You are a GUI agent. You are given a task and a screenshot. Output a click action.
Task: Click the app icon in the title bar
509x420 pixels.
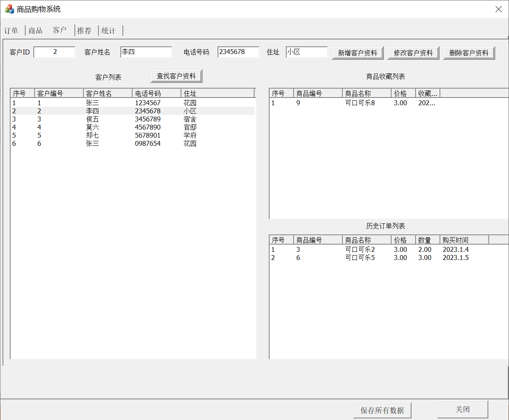pyautogui.click(x=9, y=9)
